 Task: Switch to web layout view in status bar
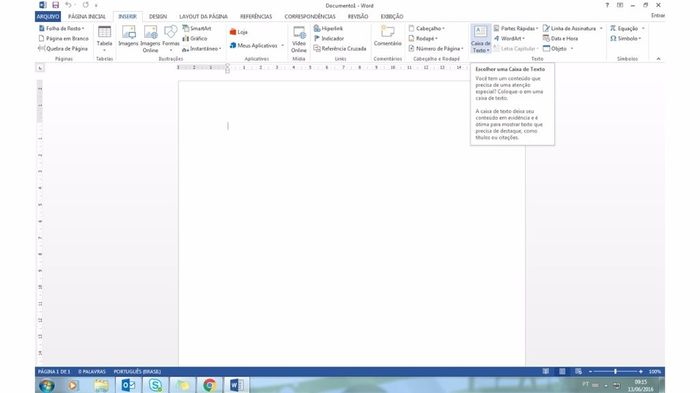(578, 371)
